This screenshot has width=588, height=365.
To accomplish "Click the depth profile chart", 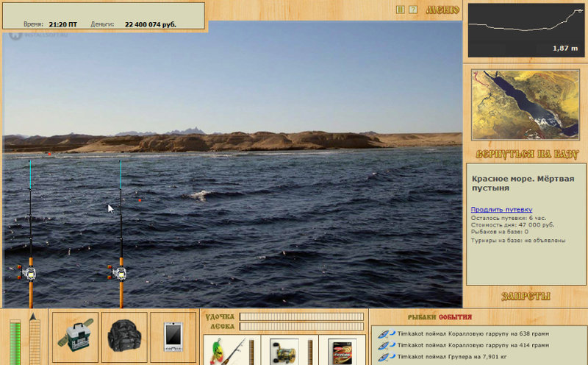I will (x=526, y=30).
